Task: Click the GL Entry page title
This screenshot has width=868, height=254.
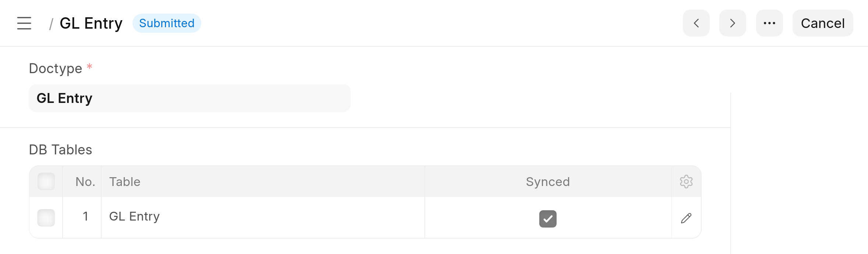Action: pos(91,24)
